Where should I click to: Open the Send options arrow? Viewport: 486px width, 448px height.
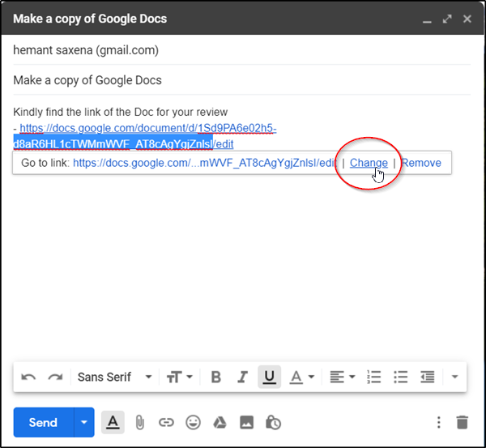[84, 422]
